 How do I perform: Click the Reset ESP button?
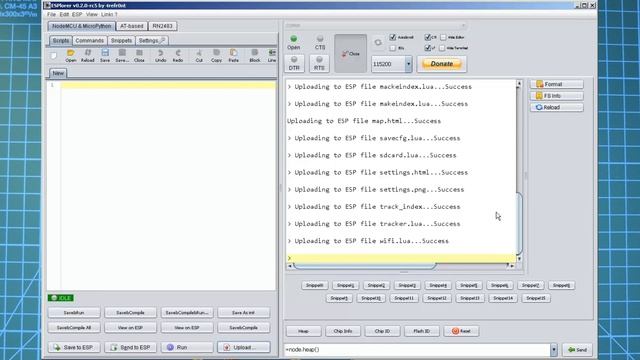461,331
